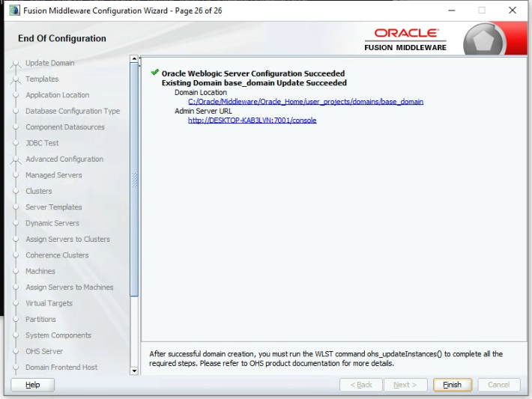Click the Update Domain step node icon
532x399 pixels.
(15, 64)
